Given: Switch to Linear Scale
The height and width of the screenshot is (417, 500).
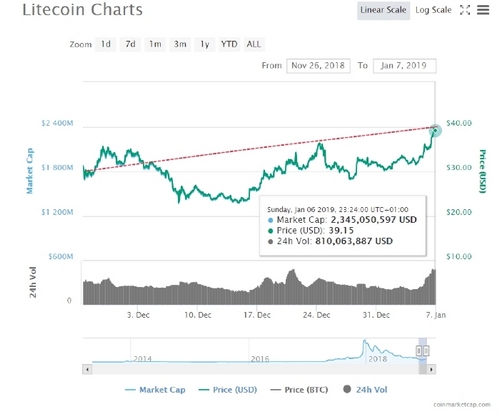Looking at the screenshot, I should pos(383,10).
